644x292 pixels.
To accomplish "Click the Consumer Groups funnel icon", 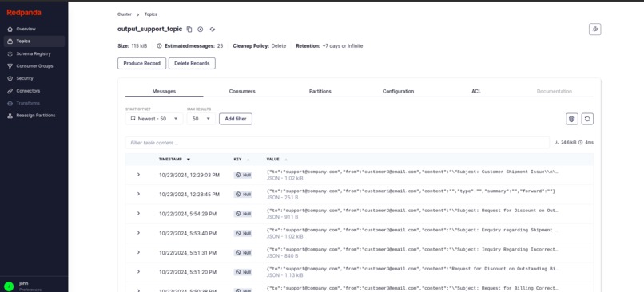I will 10,66.
